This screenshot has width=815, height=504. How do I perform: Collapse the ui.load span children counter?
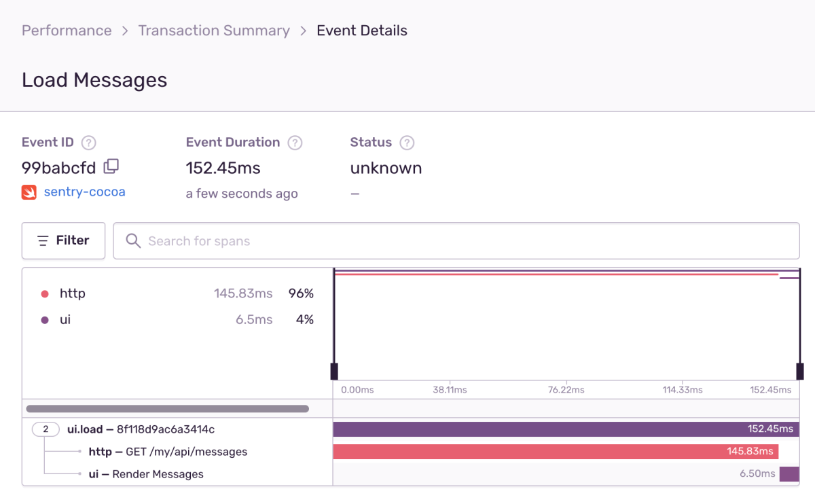(x=46, y=429)
